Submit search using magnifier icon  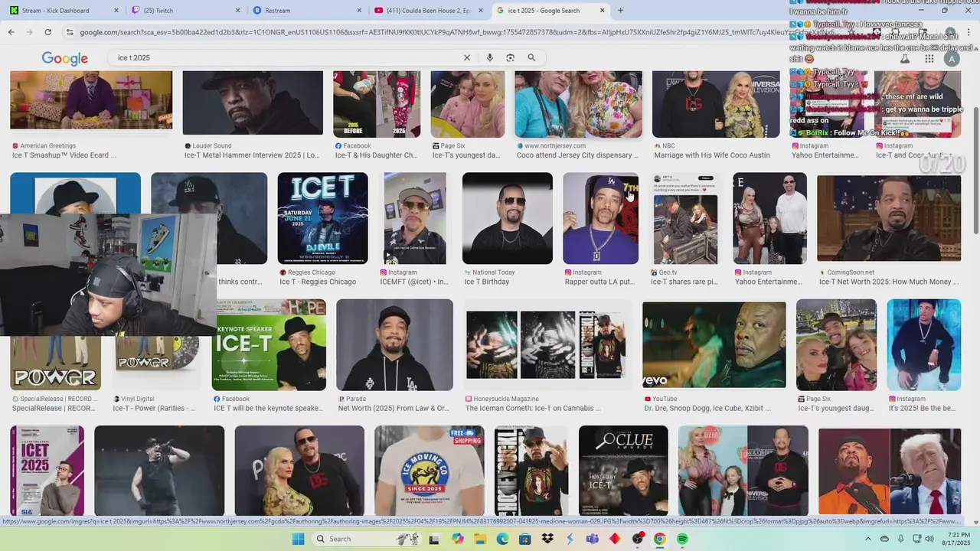coord(531,57)
